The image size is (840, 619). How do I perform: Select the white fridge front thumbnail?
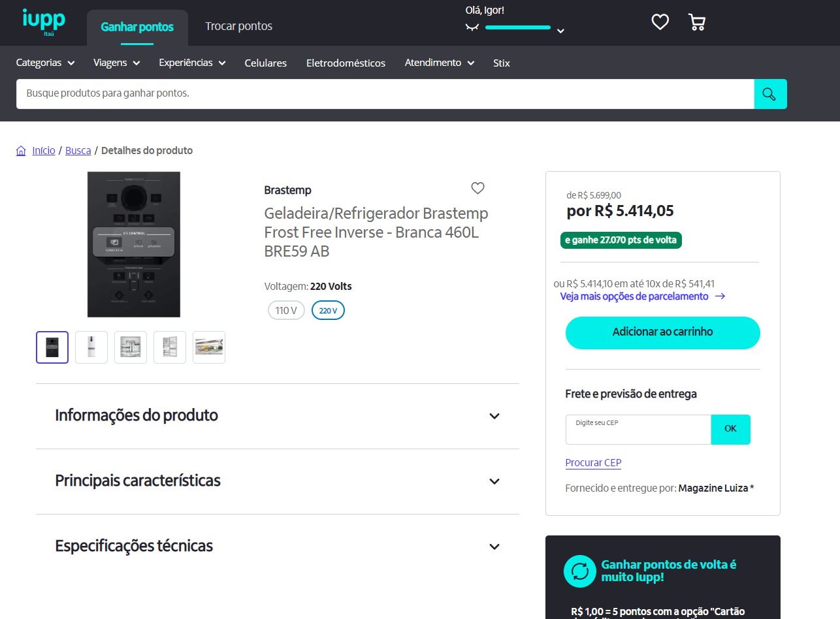coord(91,347)
